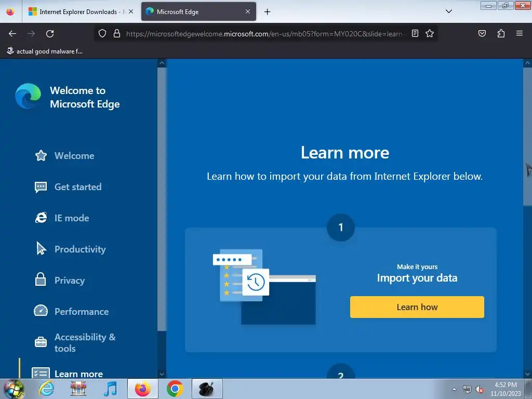Switch to Internet Explorer Downloads tab
This screenshot has width=532, height=399.
click(x=81, y=12)
